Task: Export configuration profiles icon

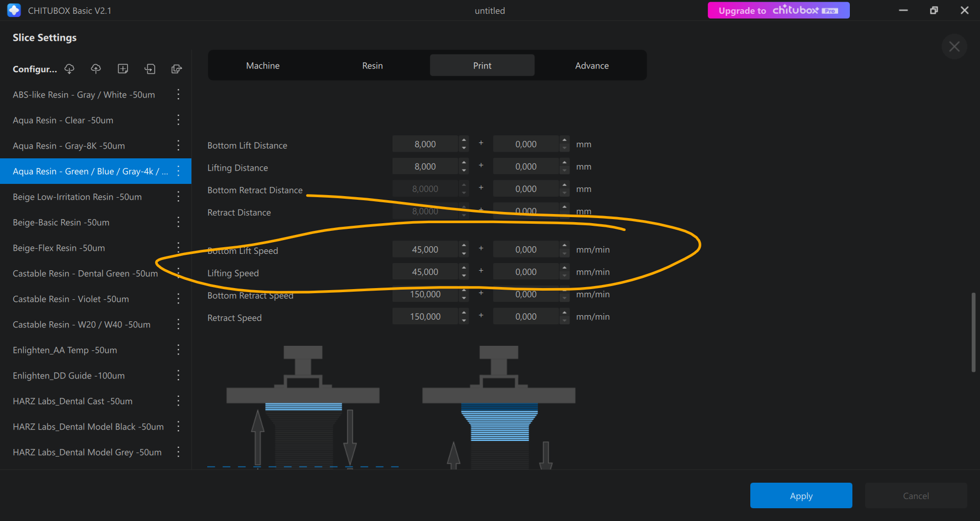Action: (177, 68)
